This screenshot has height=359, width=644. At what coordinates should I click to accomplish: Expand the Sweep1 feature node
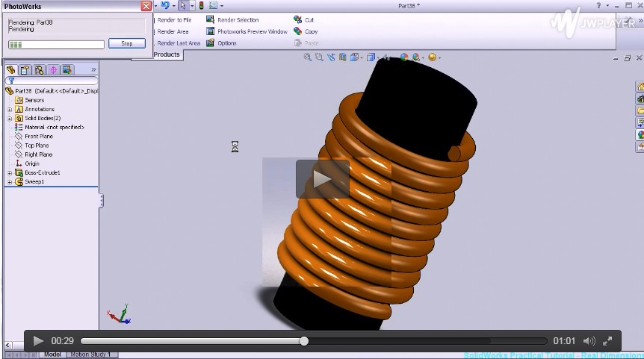10,181
